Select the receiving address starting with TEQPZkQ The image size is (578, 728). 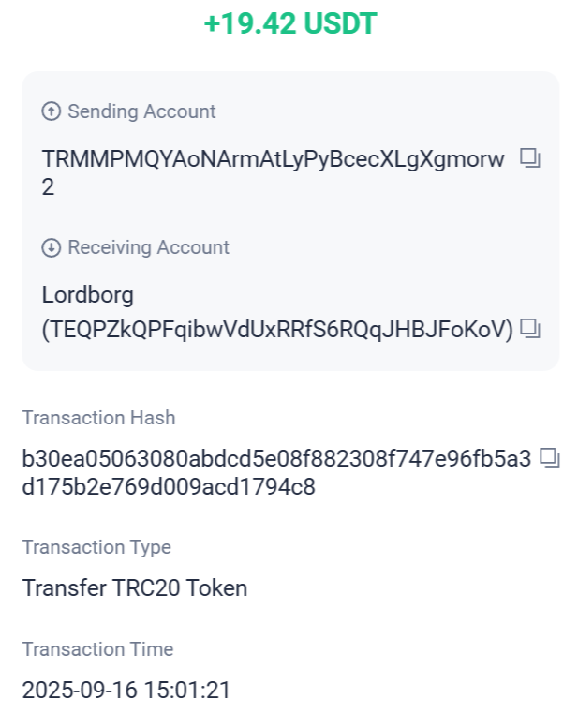(278, 329)
